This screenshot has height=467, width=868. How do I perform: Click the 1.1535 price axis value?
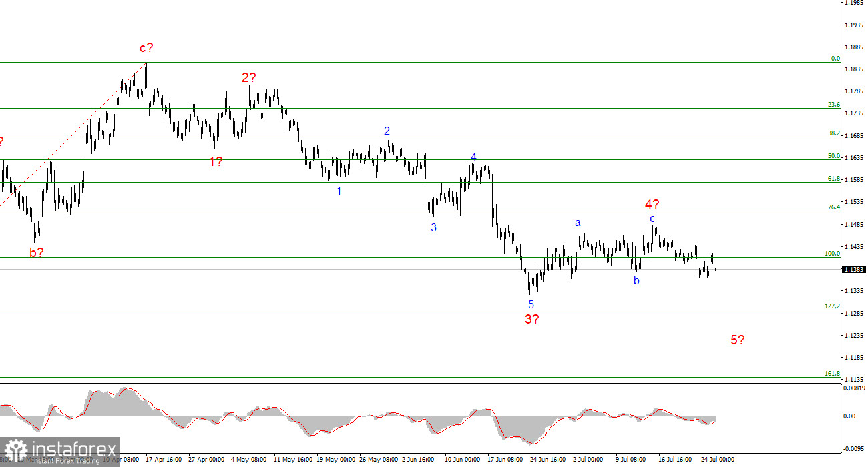coord(854,202)
